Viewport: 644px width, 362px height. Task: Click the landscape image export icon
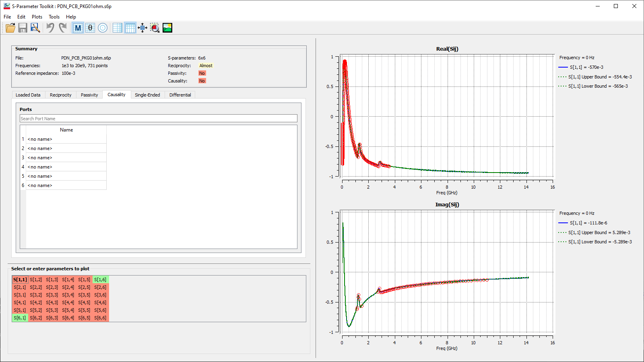(x=167, y=28)
